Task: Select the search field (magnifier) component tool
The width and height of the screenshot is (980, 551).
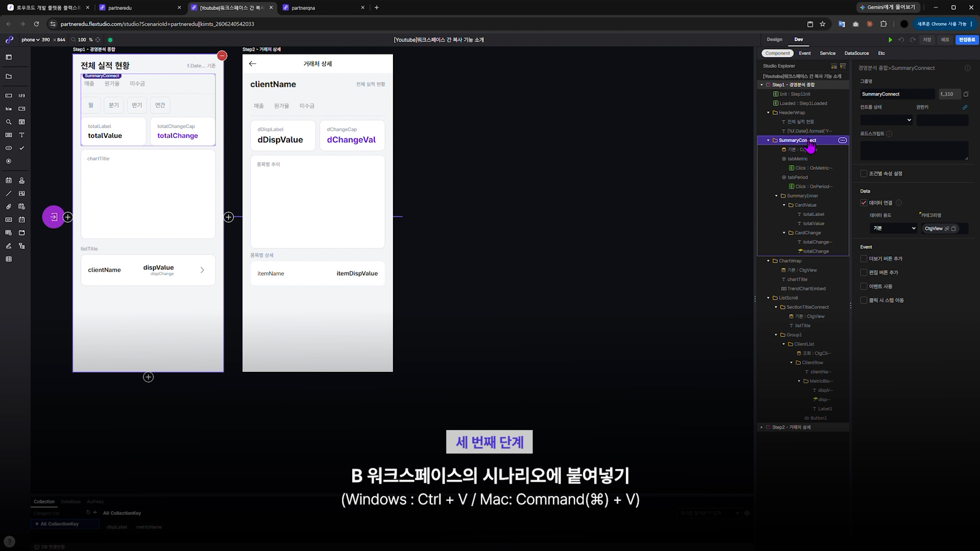Action: [x=9, y=122]
